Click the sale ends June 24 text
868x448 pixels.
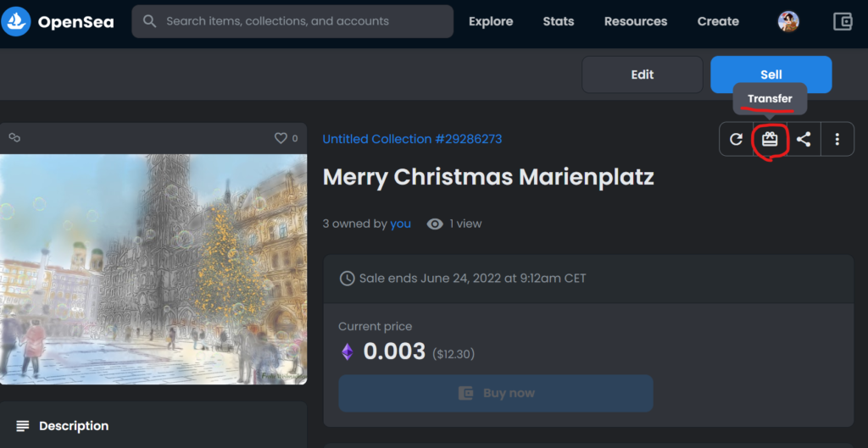[472, 279]
